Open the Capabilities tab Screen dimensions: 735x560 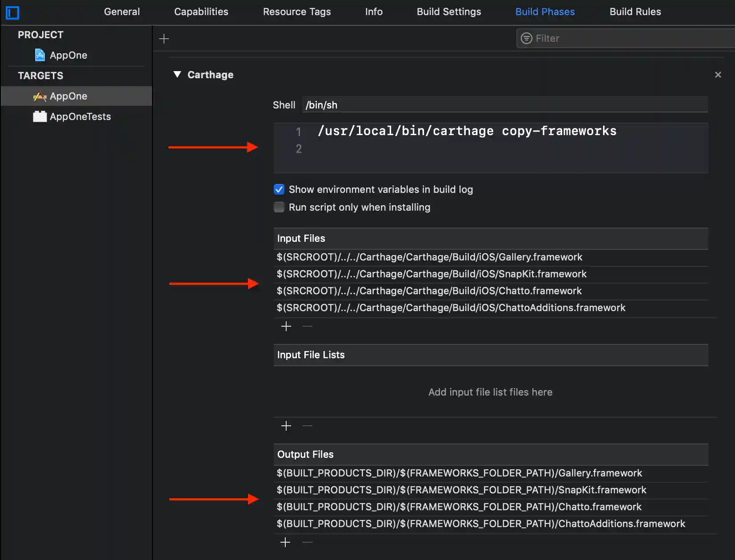click(201, 12)
